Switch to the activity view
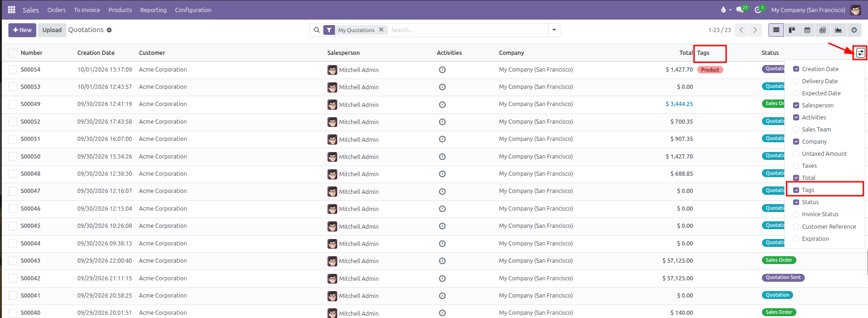The width and height of the screenshot is (868, 318). point(854,30)
